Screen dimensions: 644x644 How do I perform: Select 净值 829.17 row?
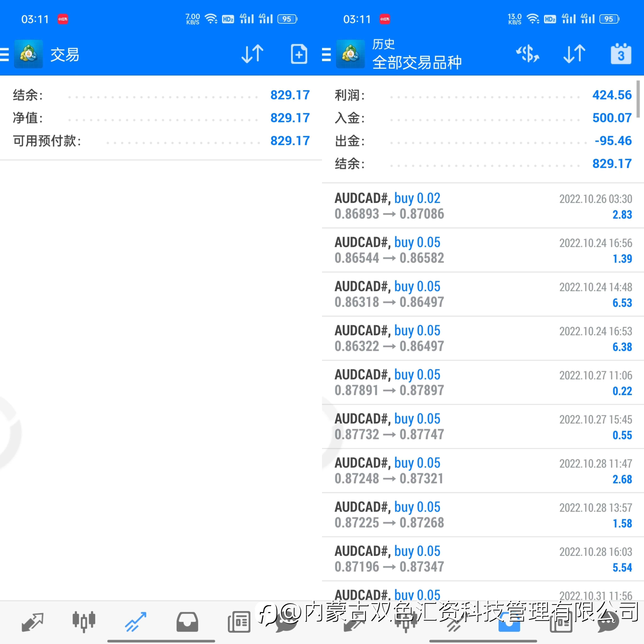pyautogui.click(x=161, y=118)
